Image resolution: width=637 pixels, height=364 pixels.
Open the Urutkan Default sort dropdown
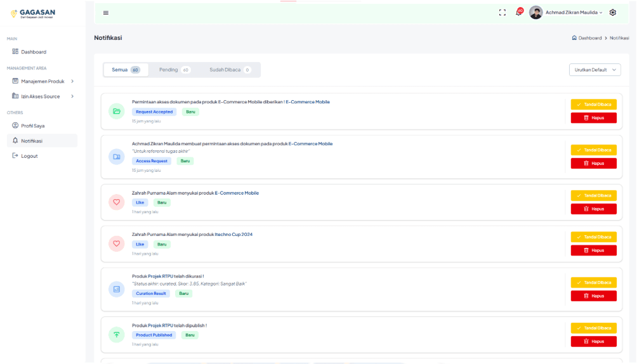[x=594, y=70]
